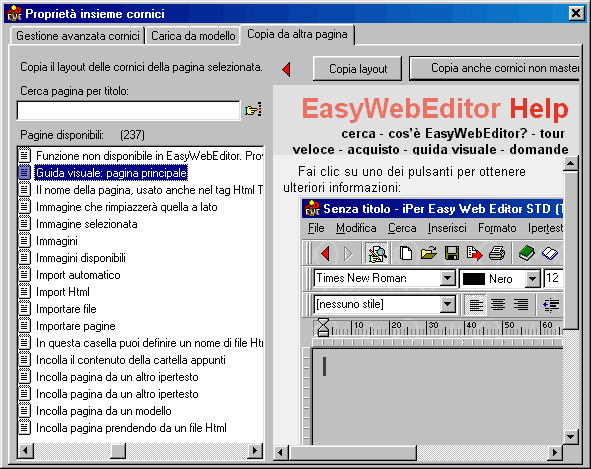Open Modifica menu in preview
This screenshot has width=591, height=469.
(356, 228)
